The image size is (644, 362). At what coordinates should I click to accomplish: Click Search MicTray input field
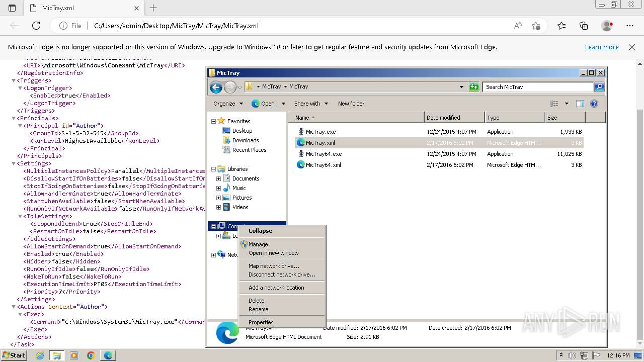click(x=538, y=87)
